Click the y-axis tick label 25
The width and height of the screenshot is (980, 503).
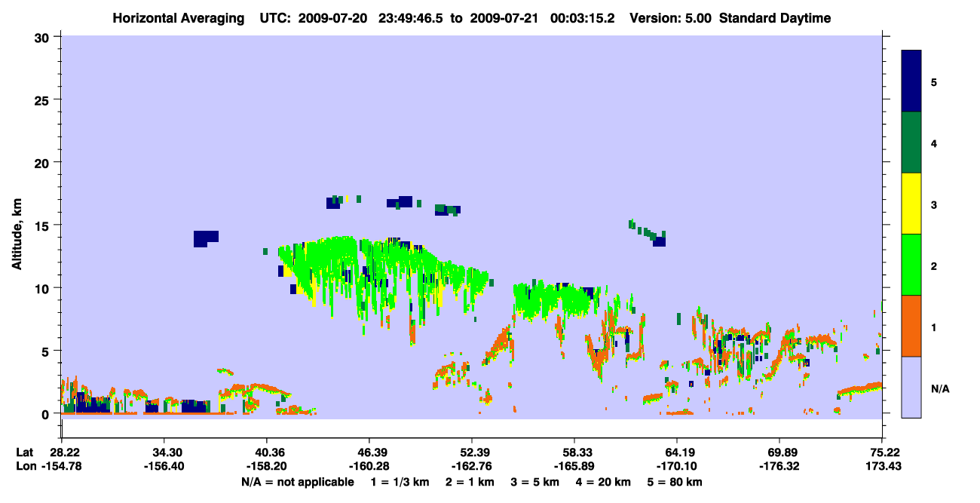pos(44,100)
